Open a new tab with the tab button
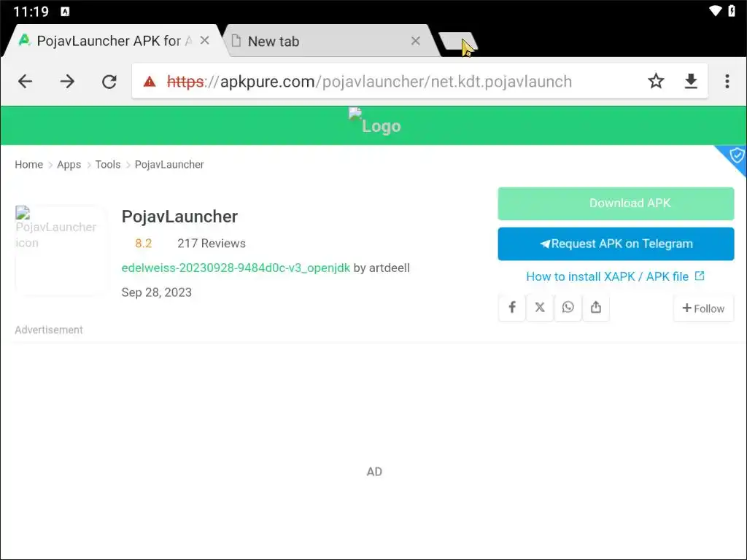This screenshot has height=560, width=747. pos(457,41)
